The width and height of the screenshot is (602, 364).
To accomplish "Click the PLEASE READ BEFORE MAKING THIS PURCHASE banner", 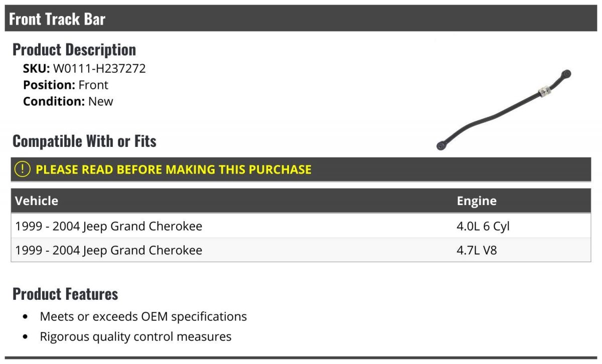I will click(301, 169).
